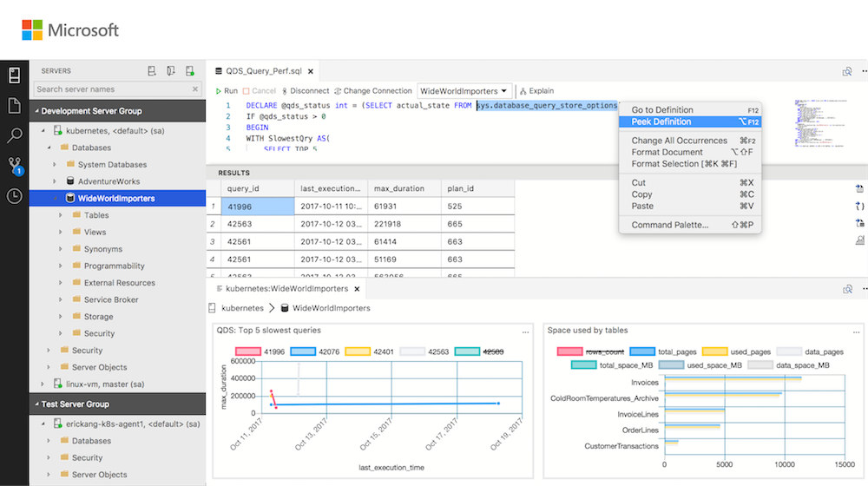
Task: Select the 41996 query_id cell
Action: 258,207
